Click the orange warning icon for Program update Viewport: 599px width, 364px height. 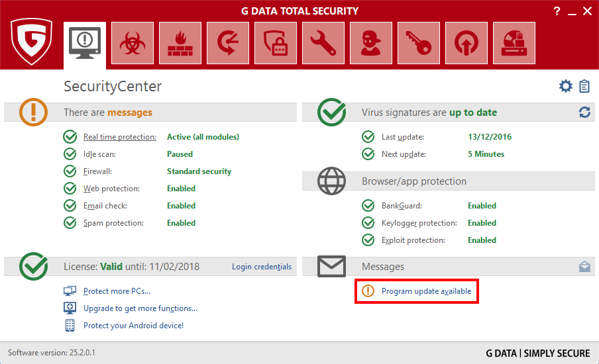(x=368, y=291)
